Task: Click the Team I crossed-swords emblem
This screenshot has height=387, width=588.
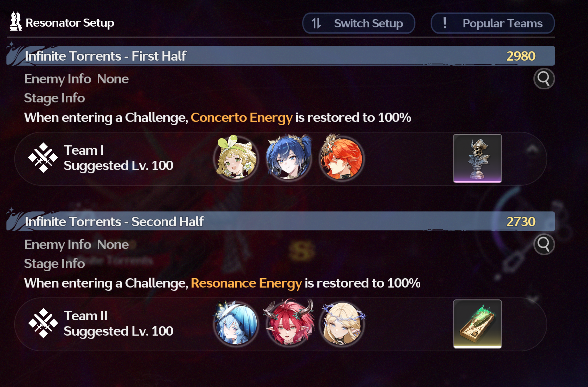Action: coord(43,158)
